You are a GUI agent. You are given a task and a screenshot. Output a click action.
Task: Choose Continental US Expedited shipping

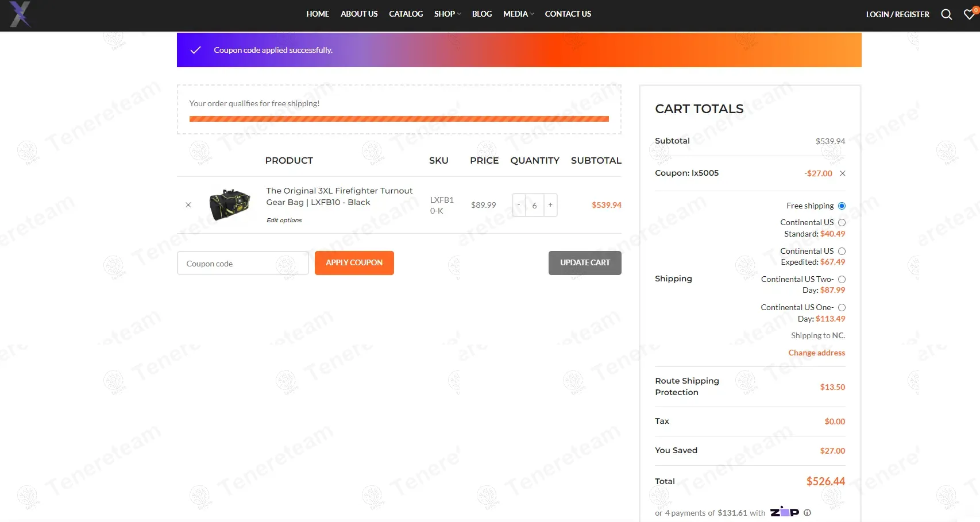pyautogui.click(x=842, y=252)
